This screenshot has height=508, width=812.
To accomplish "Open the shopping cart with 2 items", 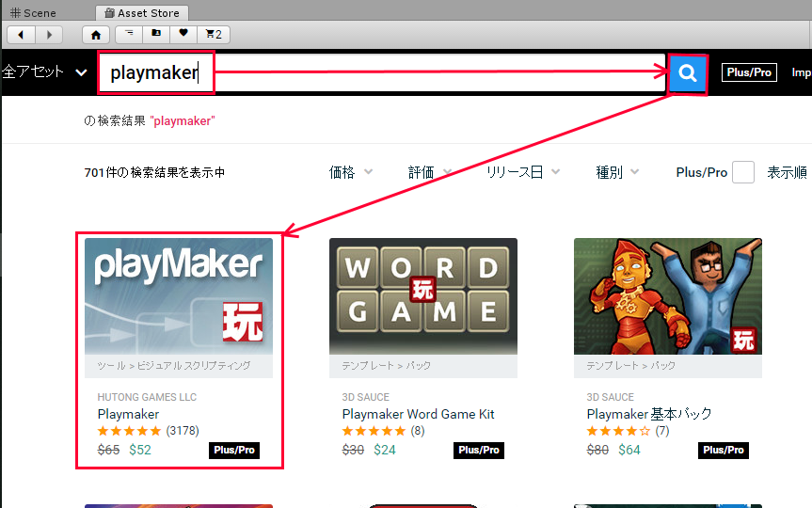I will pos(214,34).
